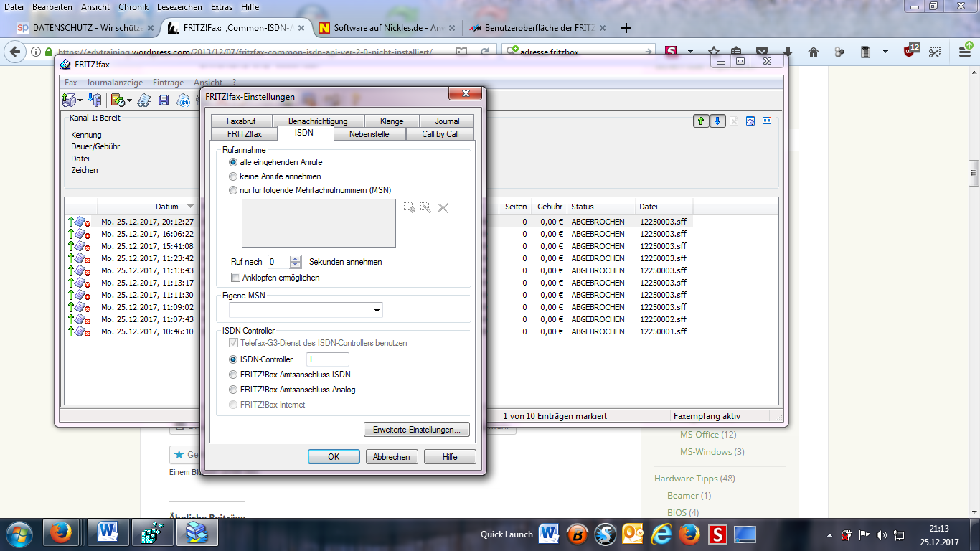
Task: Click the edit MSN icon next to list
Action: (x=425, y=208)
